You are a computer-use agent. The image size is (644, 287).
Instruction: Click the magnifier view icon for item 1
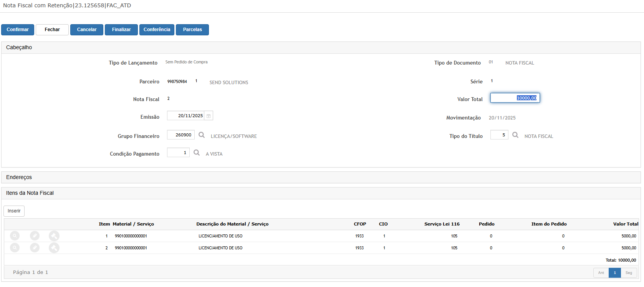point(15,236)
